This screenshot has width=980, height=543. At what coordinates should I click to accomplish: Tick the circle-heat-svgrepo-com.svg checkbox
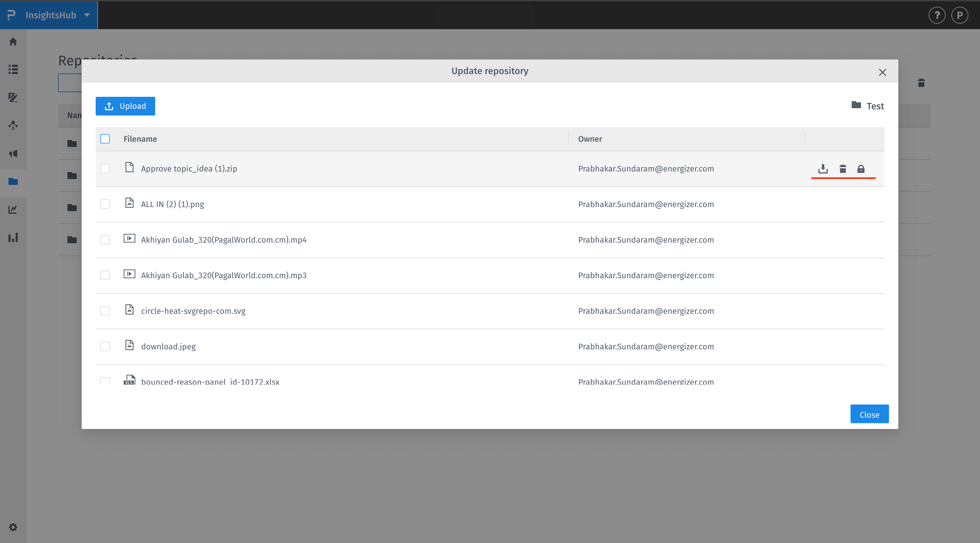point(105,311)
